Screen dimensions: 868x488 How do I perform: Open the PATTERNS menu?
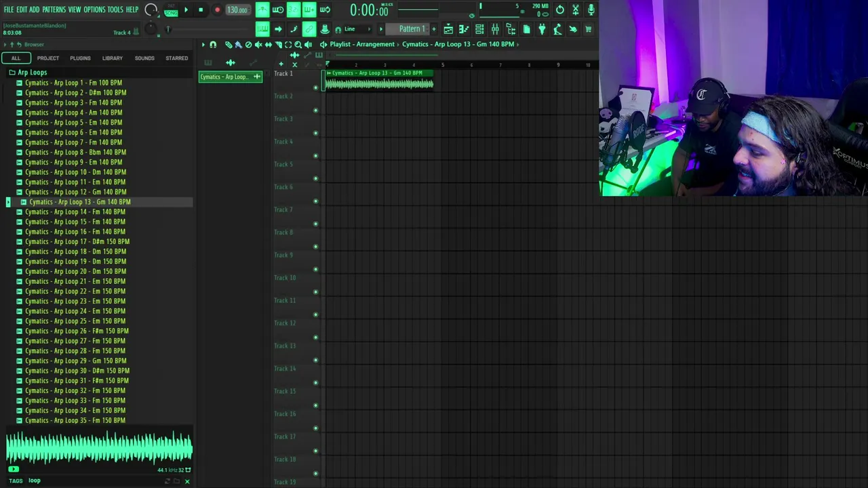coord(54,9)
